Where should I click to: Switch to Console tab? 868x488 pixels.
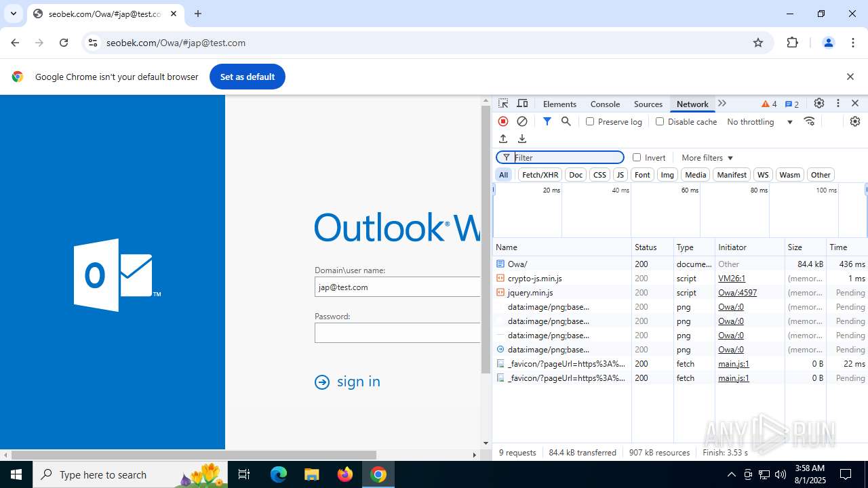605,104
